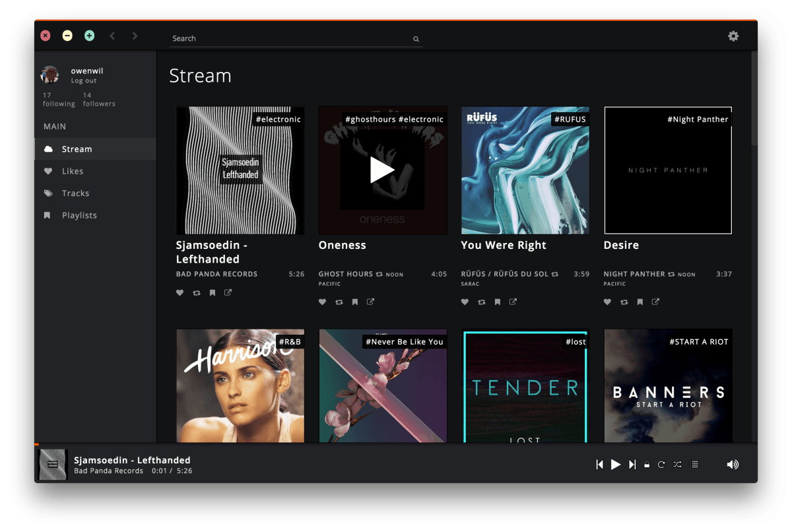
Task: Click the lock icon in the player bar
Action: click(646, 464)
